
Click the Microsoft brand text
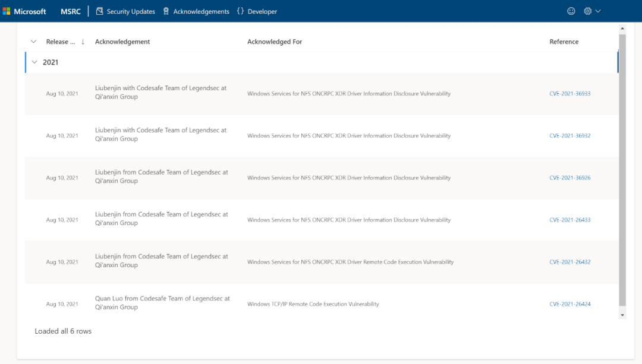point(30,11)
